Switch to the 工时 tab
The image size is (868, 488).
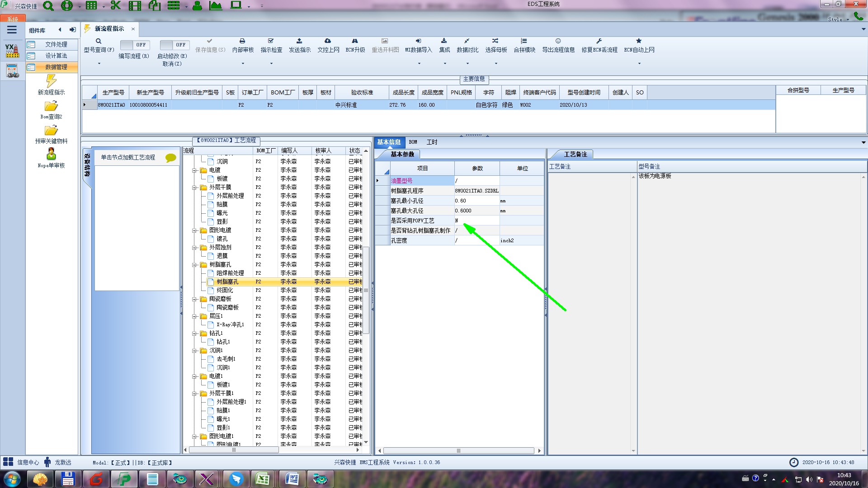click(432, 142)
